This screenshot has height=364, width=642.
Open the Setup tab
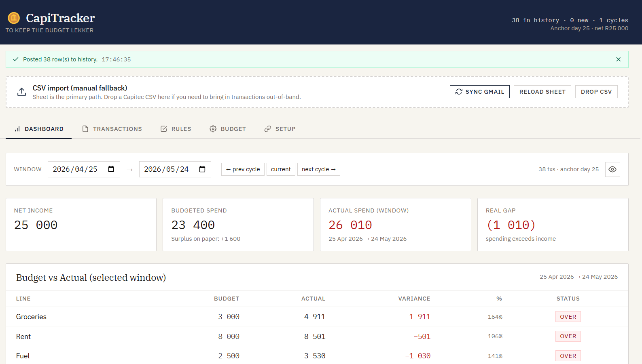pyautogui.click(x=280, y=129)
